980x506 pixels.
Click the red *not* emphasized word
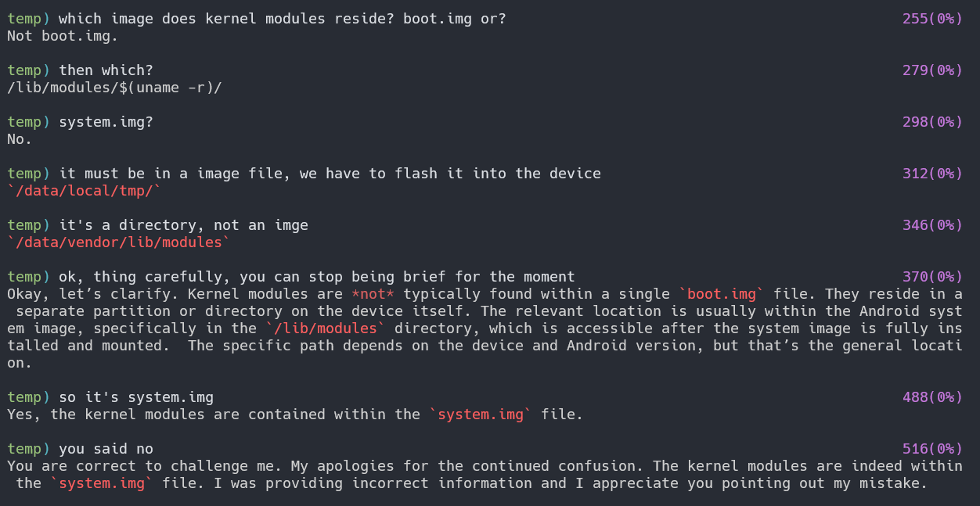(x=373, y=294)
